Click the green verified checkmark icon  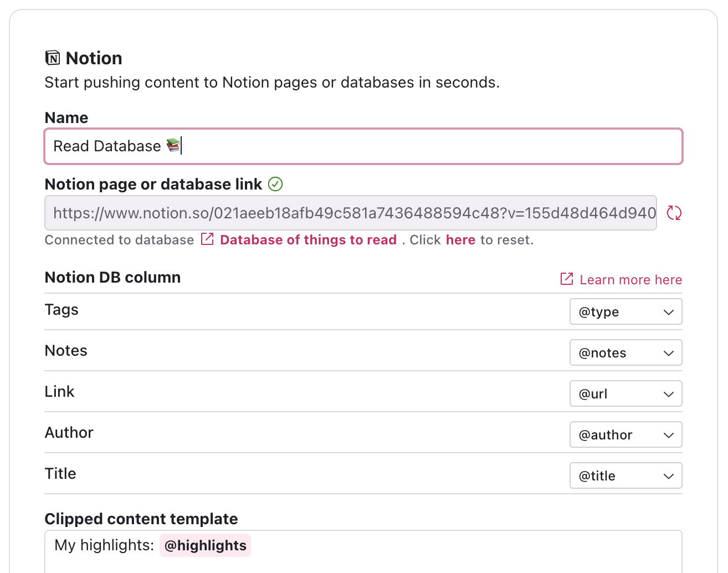coord(275,184)
